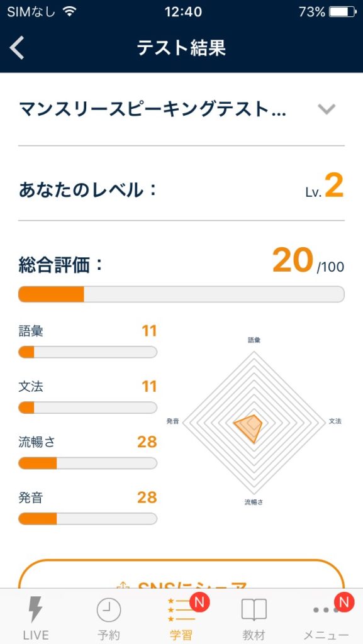
Task: Select the 学習 star list icon
Action: click(181, 610)
